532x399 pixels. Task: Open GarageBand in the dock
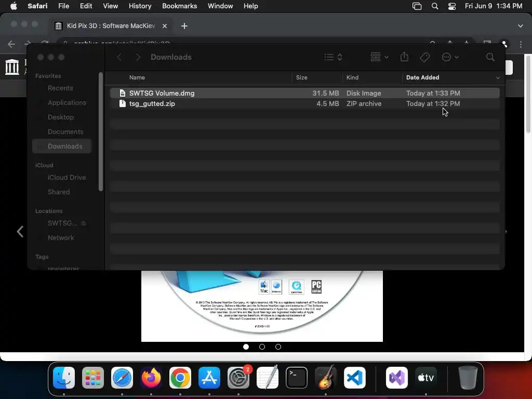click(x=326, y=378)
